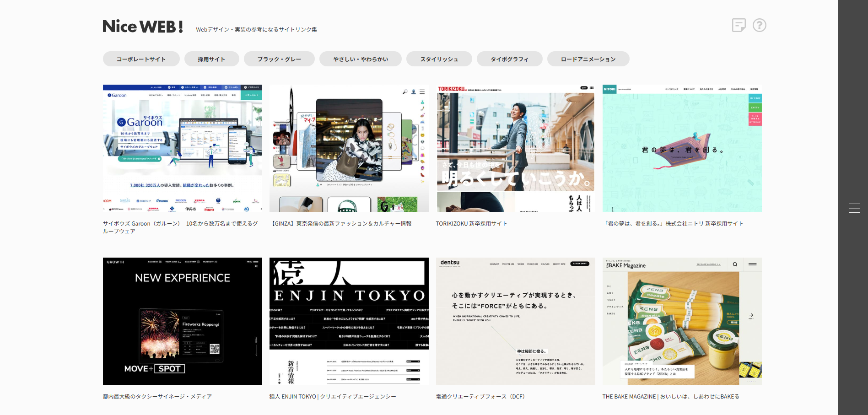The height and width of the screenshot is (415, 868).
Task: Open the GINZA fashion site thumbnail
Action: tap(349, 148)
